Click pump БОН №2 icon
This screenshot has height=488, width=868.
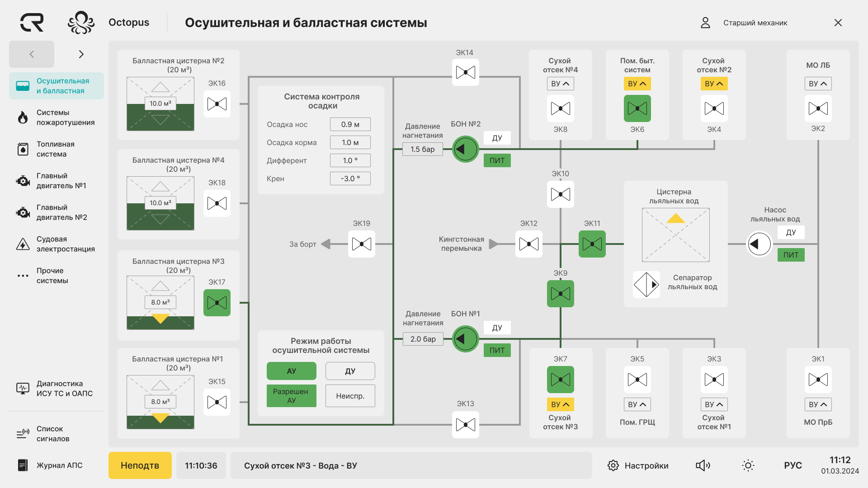point(466,149)
